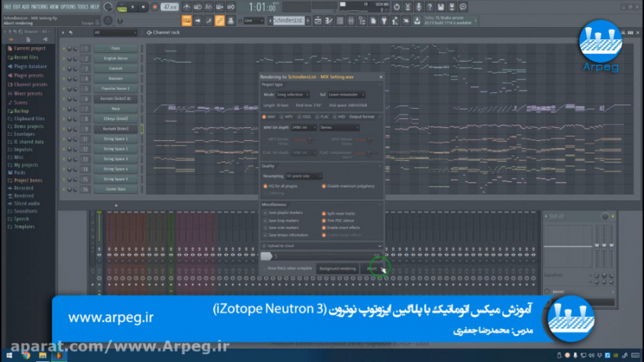
Task: Click the loop recording icon
Action: (231, 7)
